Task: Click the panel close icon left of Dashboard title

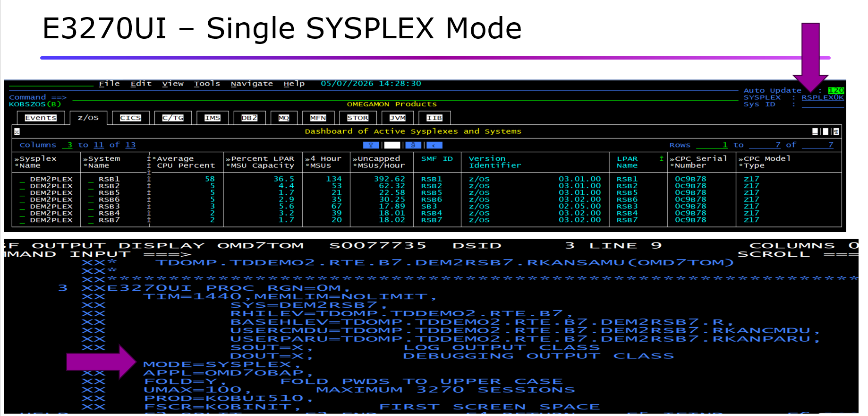Action: (x=17, y=132)
